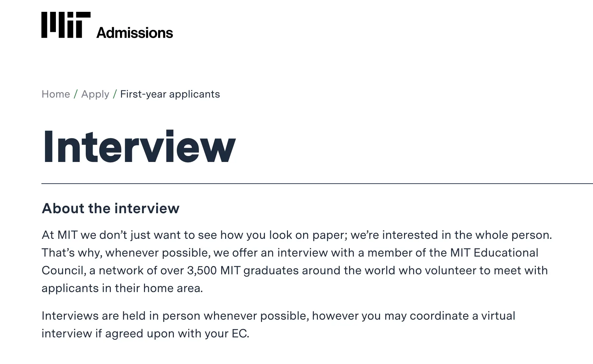Click the About the interview heading
Screen dimensions: 593x364
(x=110, y=208)
